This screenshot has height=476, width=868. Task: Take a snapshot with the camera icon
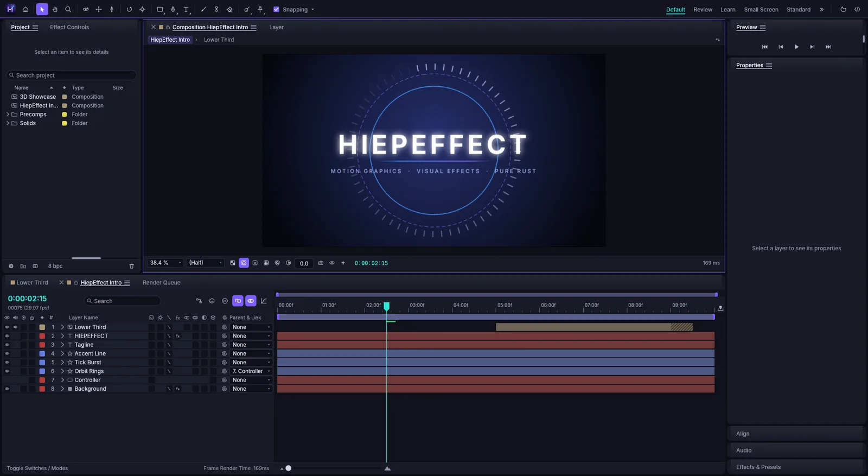tap(321, 263)
